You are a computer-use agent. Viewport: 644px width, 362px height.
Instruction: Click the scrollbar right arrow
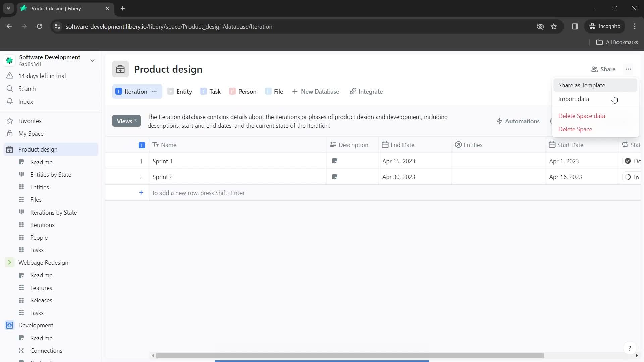[637, 355]
